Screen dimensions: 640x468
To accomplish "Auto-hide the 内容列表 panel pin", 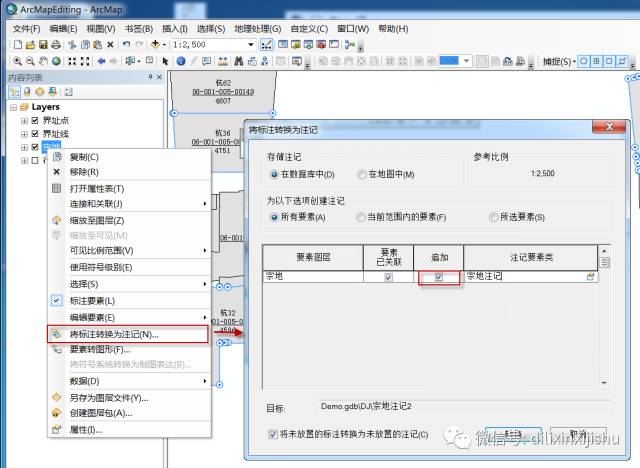I will pos(150,77).
